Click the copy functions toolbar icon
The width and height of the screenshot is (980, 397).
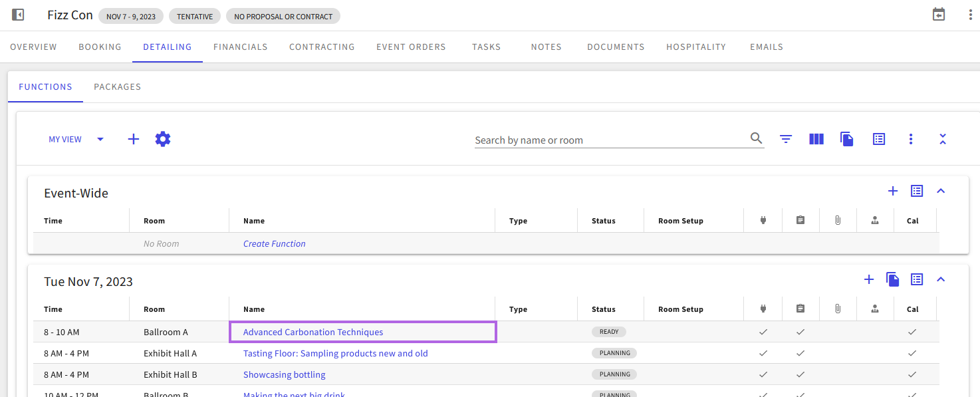[847, 139]
